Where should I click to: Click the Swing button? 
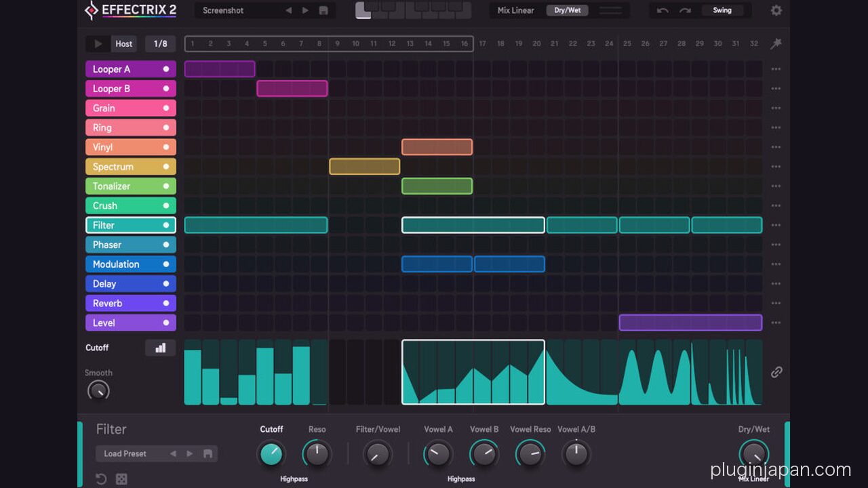pyautogui.click(x=722, y=10)
